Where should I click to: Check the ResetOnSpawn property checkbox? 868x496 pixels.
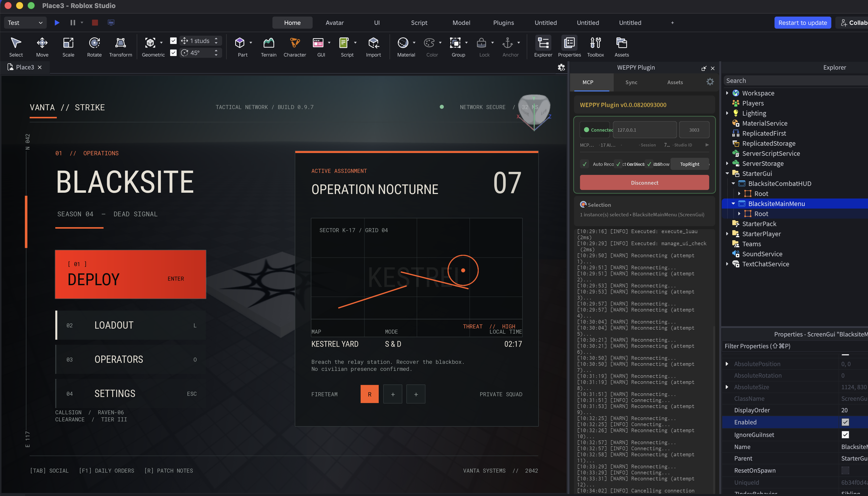click(845, 470)
